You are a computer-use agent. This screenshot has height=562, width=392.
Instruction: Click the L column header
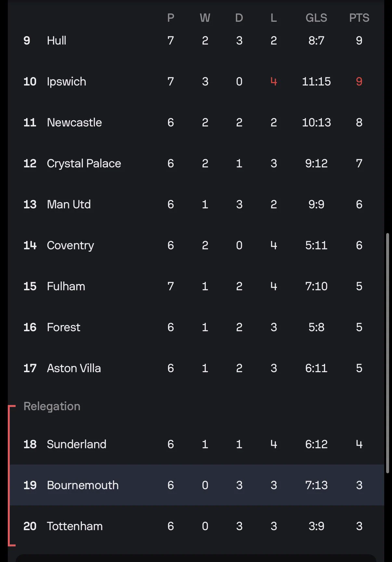274,18
